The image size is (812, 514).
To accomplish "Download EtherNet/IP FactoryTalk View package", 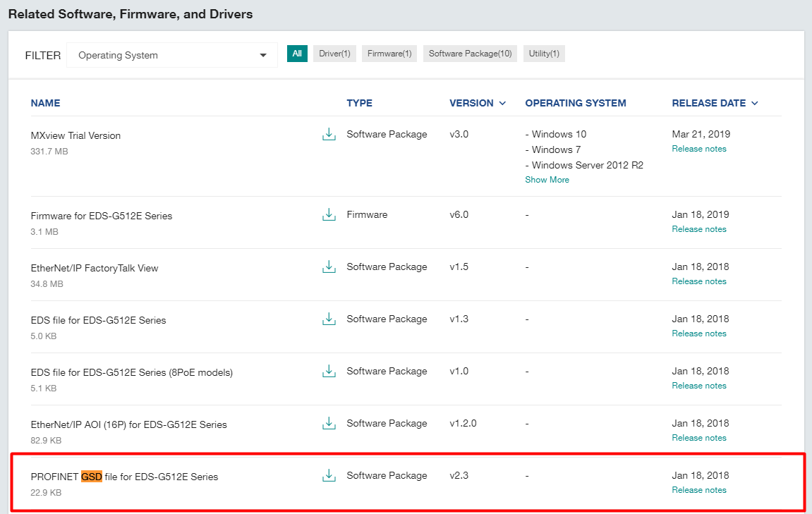I will [329, 267].
